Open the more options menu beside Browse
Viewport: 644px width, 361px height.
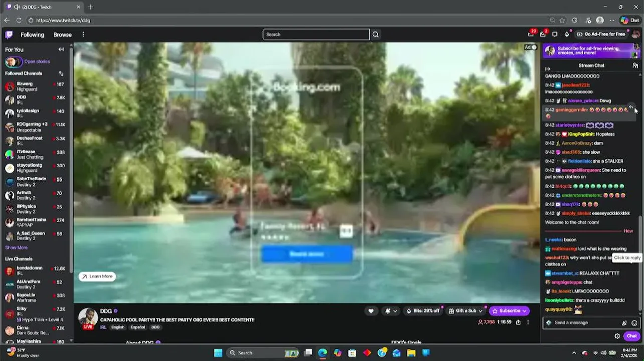(83, 35)
